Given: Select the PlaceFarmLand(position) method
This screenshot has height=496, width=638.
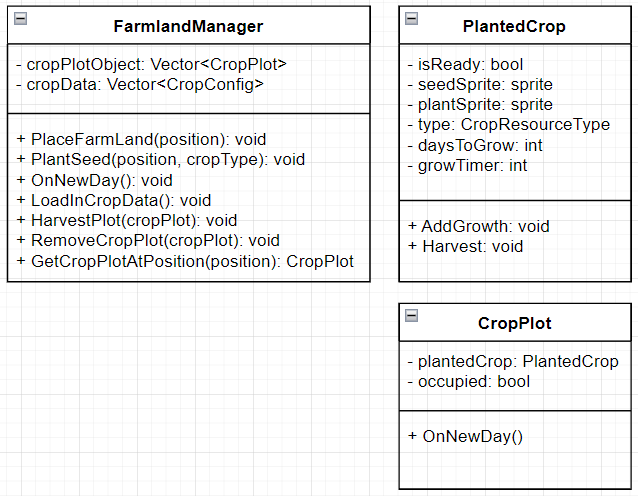Looking at the screenshot, I should tap(141, 140).
